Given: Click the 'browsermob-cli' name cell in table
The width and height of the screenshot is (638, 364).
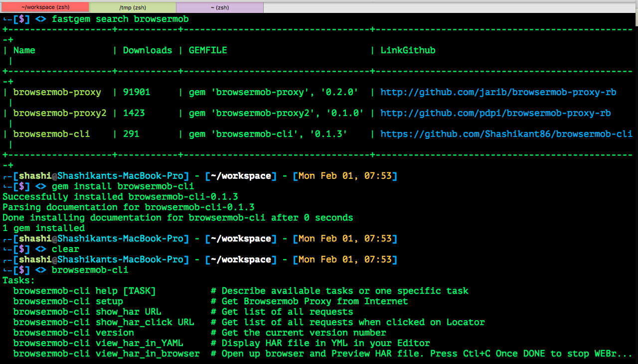Looking at the screenshot, I should click(52, 134).
